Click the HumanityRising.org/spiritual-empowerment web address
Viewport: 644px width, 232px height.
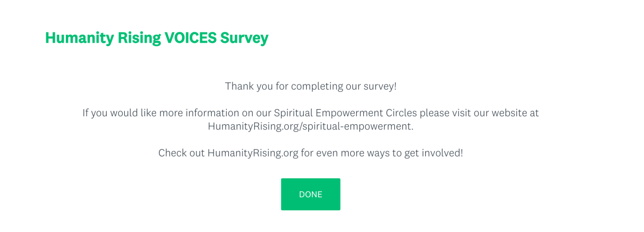310,126
